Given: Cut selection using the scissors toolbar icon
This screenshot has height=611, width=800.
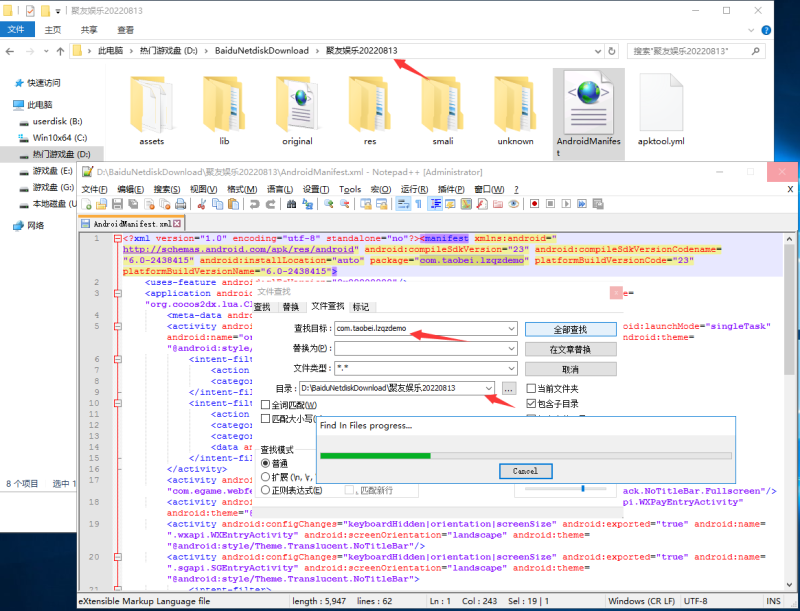Looking at the screenshot, I should [201, 205].
